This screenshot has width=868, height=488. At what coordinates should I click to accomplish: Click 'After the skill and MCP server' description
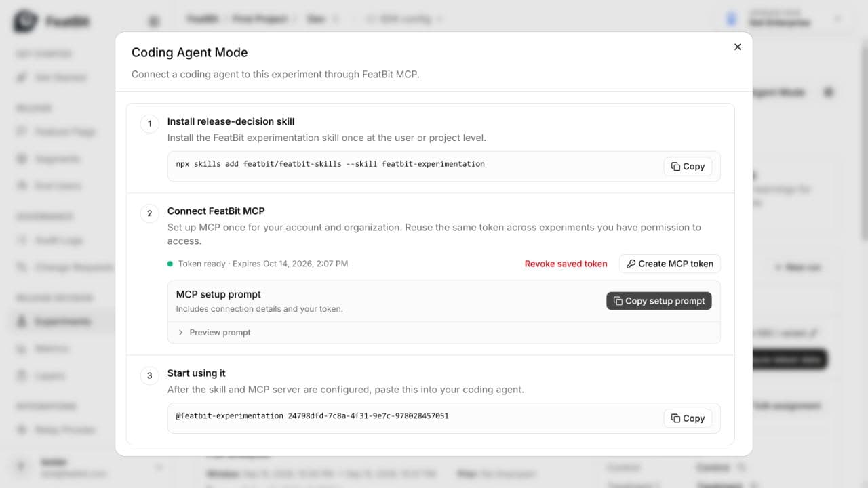pyautogui.click(x=346, y=390)
